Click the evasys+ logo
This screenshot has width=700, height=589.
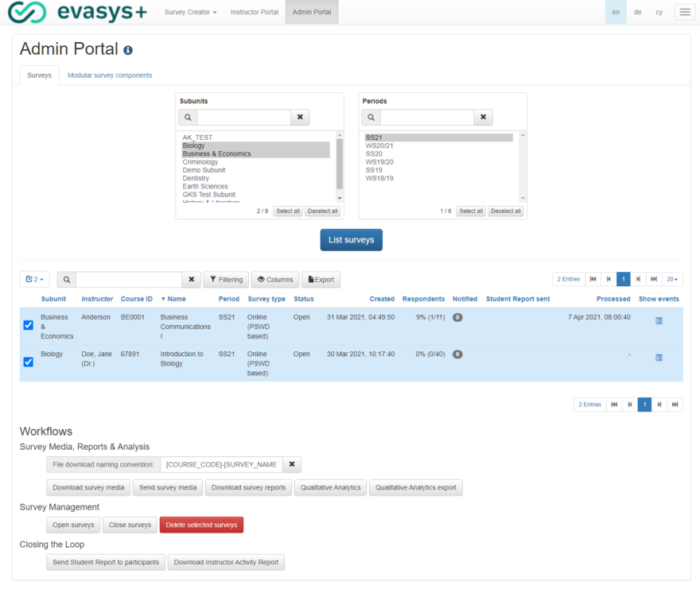pyautogui.click(x=76, y=12)
